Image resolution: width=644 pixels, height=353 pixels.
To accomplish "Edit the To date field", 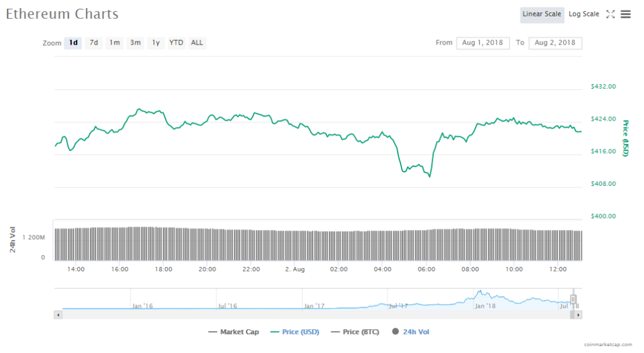I will [555, 43].
